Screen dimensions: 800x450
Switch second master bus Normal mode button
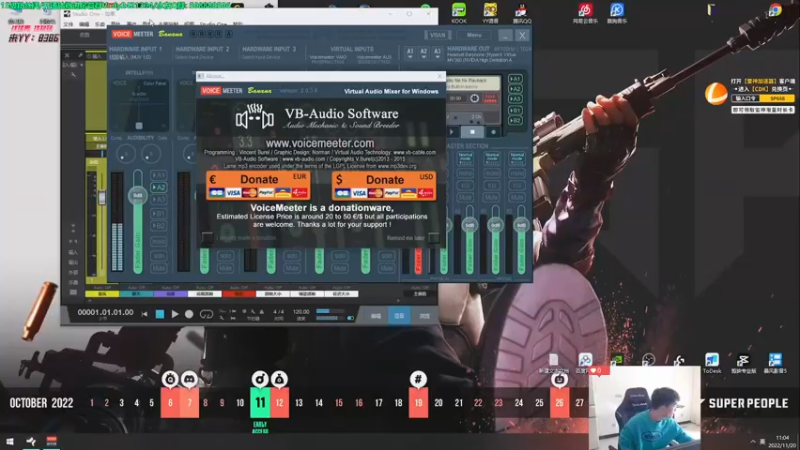492,157
